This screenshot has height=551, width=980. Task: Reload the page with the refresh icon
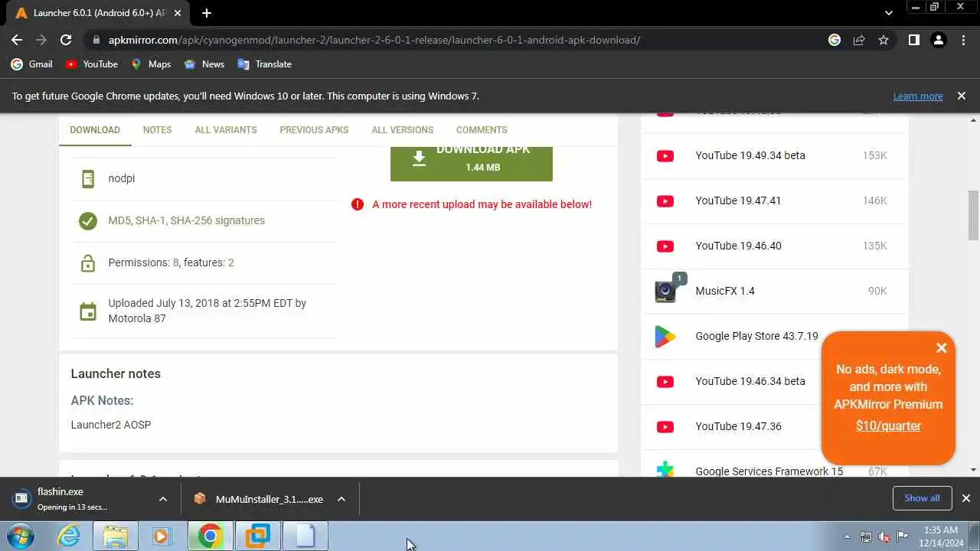[66, 40]
